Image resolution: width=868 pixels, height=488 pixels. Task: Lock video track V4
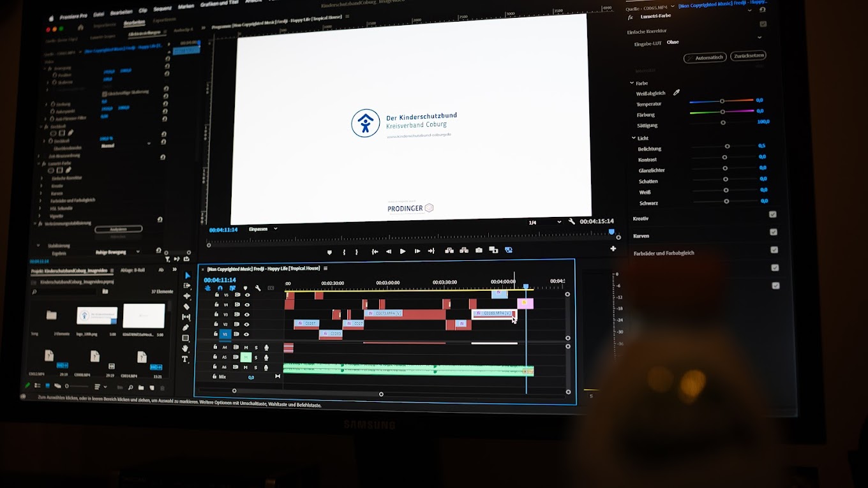point(216,305)
